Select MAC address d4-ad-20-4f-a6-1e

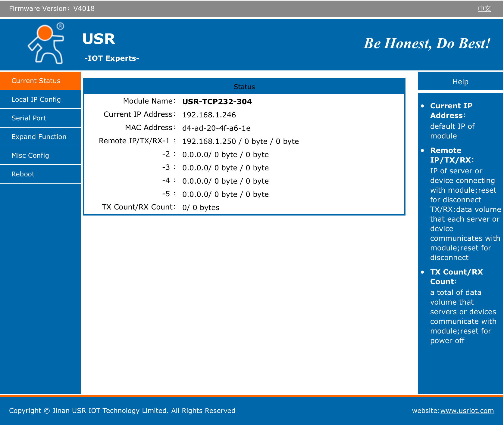point(216,128)
